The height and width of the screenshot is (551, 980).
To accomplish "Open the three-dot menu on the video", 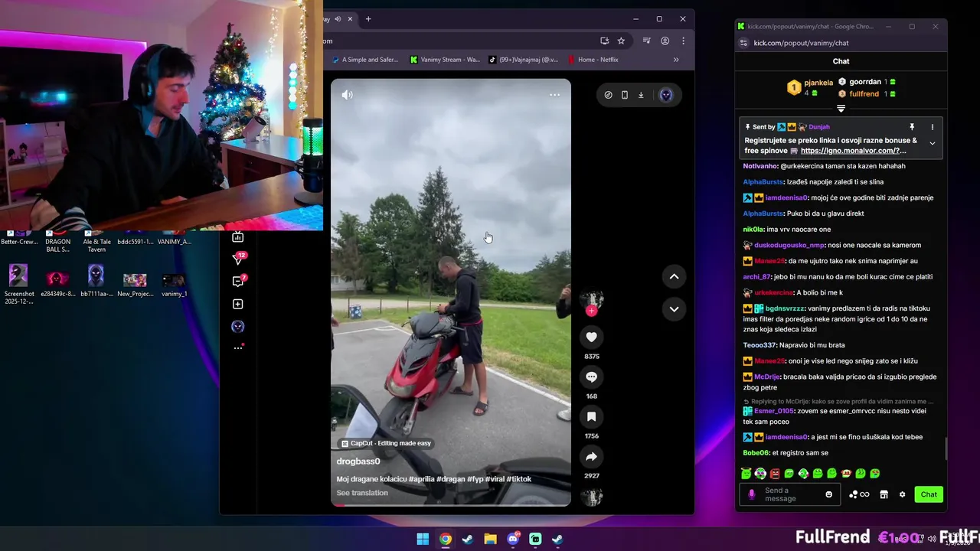I will click(x=554, y=95).
